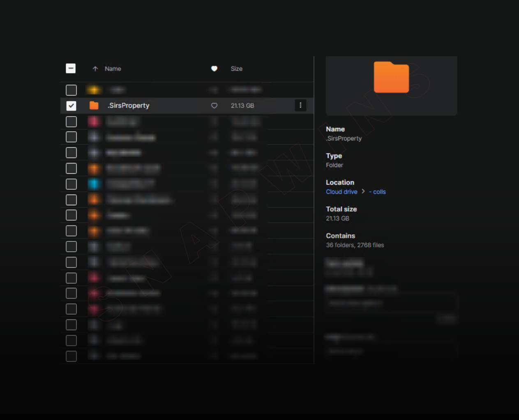Click the yellow folder icon above .SirsProperty

94,90
